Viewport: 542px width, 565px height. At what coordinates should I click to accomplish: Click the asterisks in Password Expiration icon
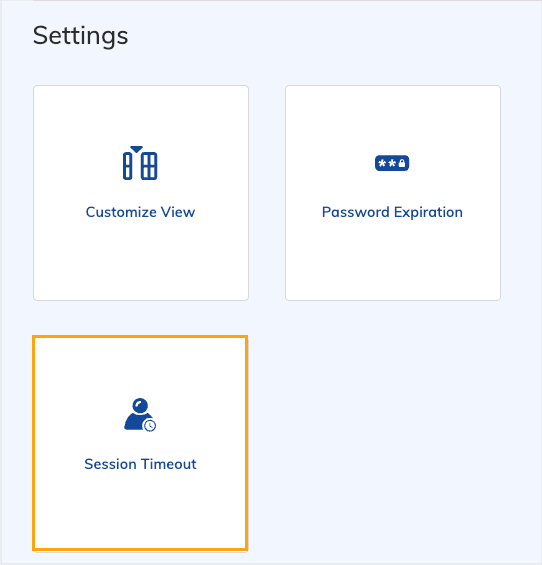tap(387, 164)
